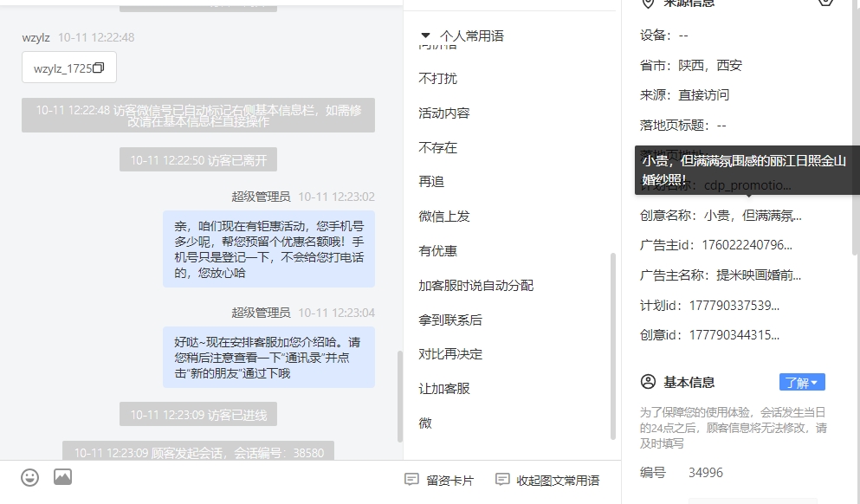Select the 加客服时说自动分配 quick phrase
Screen dimensions: 860x504
pyautogui.click(x=476, y=285)
